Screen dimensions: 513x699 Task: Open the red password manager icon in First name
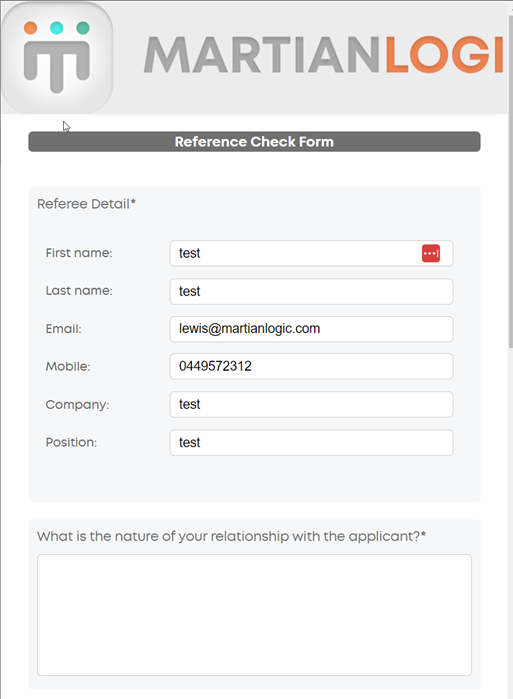tap(431, 253)
